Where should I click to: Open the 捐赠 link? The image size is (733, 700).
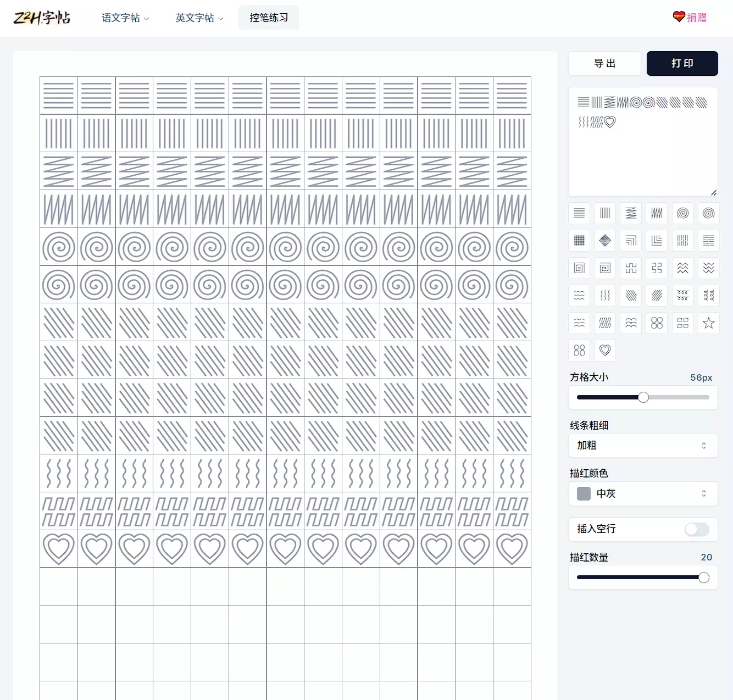[690, 18]
